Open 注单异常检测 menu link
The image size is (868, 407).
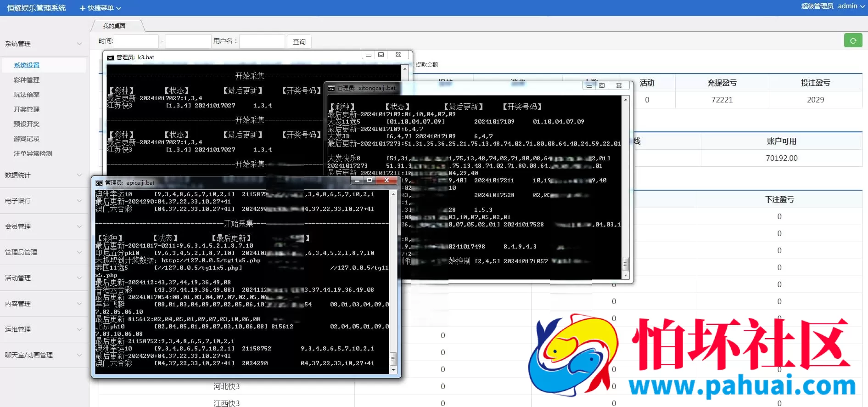[x=33, y=153]
